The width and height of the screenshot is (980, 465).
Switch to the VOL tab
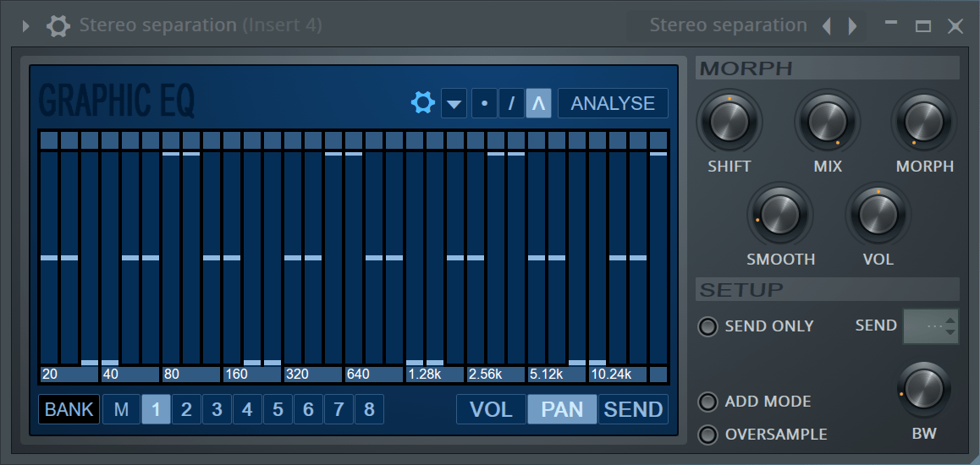491,410
